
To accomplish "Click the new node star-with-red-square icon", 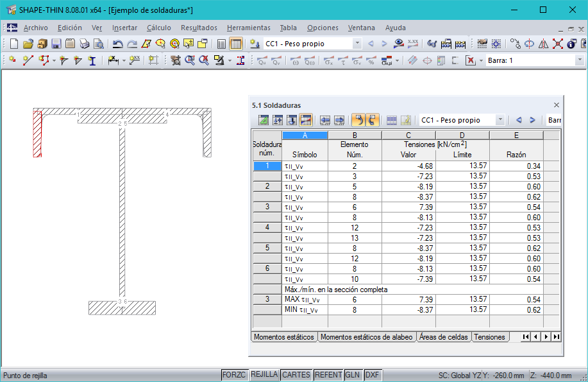I will point(12,60).
